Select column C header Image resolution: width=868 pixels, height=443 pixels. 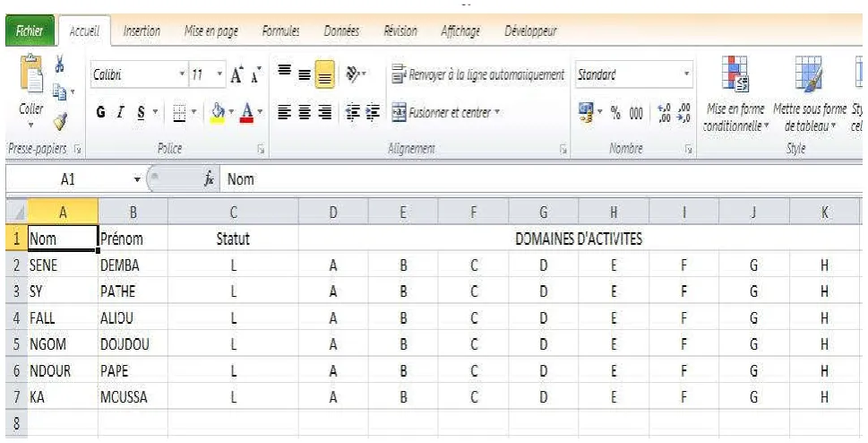coord(233,212)
